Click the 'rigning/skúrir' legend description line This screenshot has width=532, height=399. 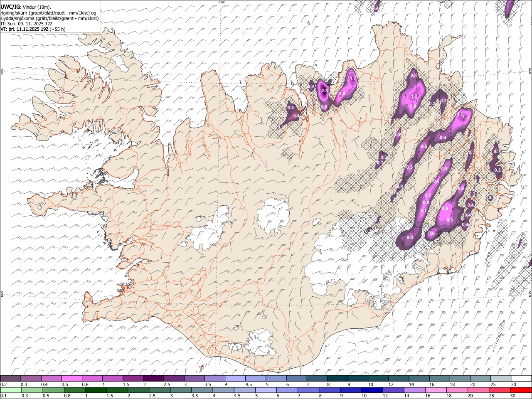pos(48,12)
